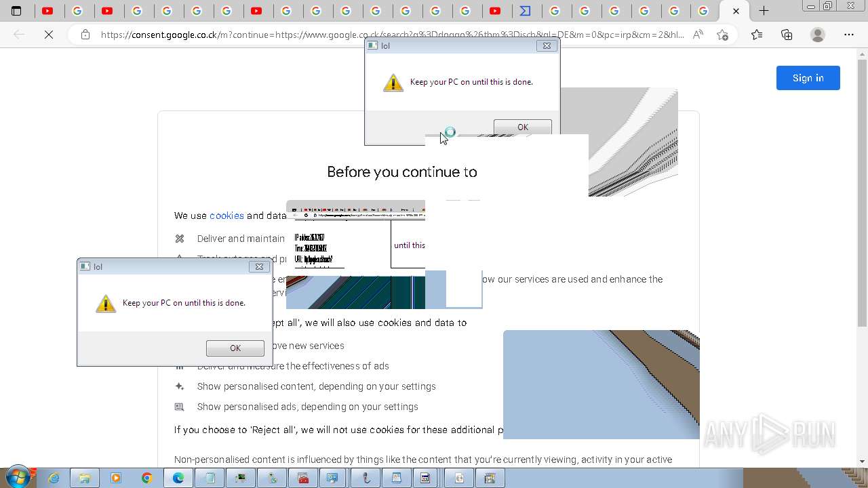The image size is (868, 488).
Task: Click the warning triangle icon in the cookie-list lol dialog
Action: 106,303
